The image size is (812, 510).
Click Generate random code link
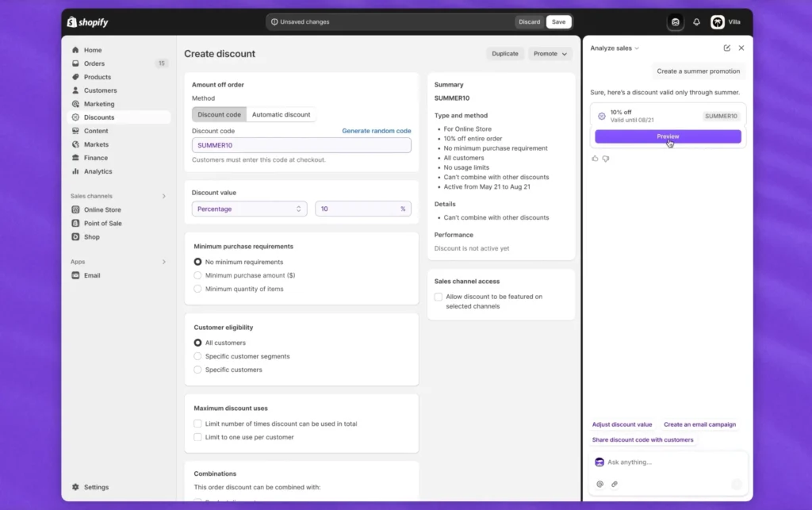coord(377,131)
